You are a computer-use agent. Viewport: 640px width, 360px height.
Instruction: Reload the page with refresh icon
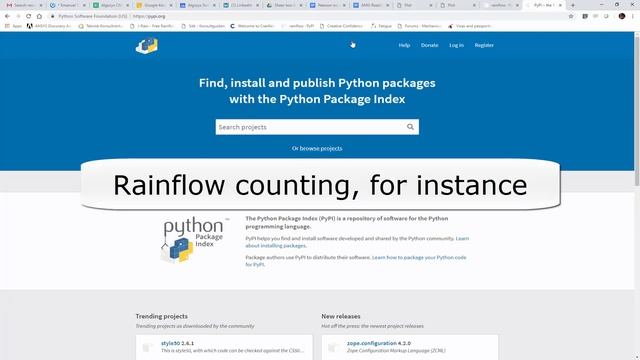[29, 16]
